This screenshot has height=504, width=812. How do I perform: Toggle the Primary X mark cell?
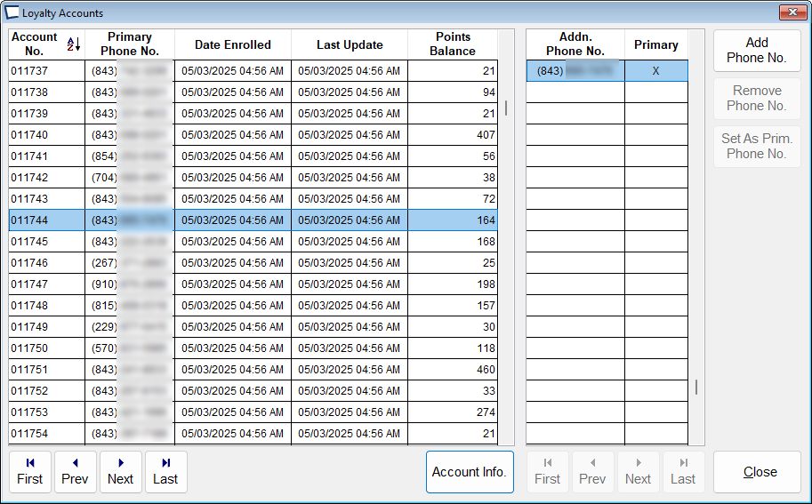655,71
